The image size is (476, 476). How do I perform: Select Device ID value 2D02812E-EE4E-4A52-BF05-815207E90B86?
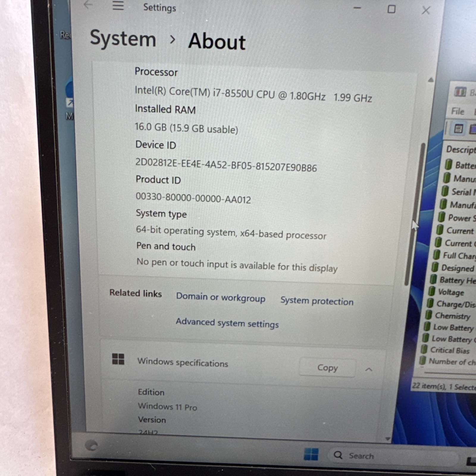coord(226,165)
